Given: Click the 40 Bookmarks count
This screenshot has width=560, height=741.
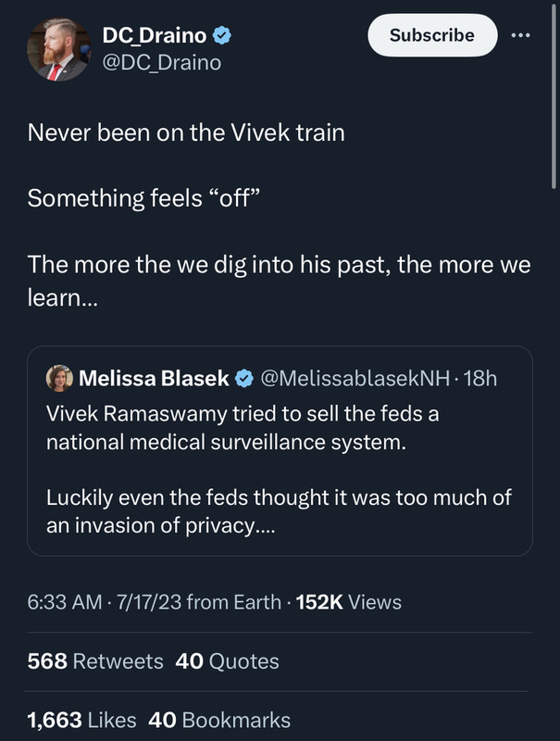Looking at the screenshot, I should 219,720.
